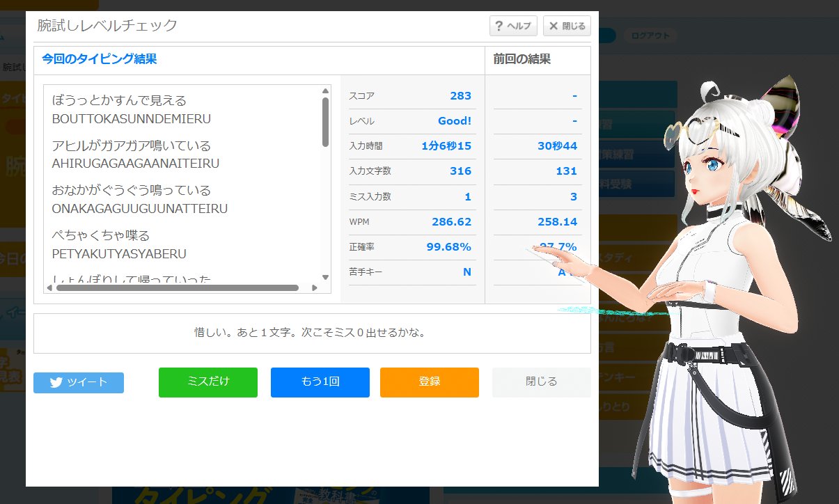Select the romaji line AHIRUGAGAAGAANAITEIRU
The height and width of the screenshot is (504, 839).
(136, 164)
